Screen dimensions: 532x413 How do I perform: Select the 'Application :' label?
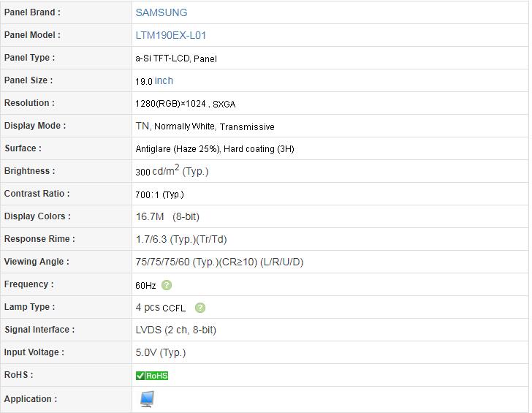coord(31,399)
